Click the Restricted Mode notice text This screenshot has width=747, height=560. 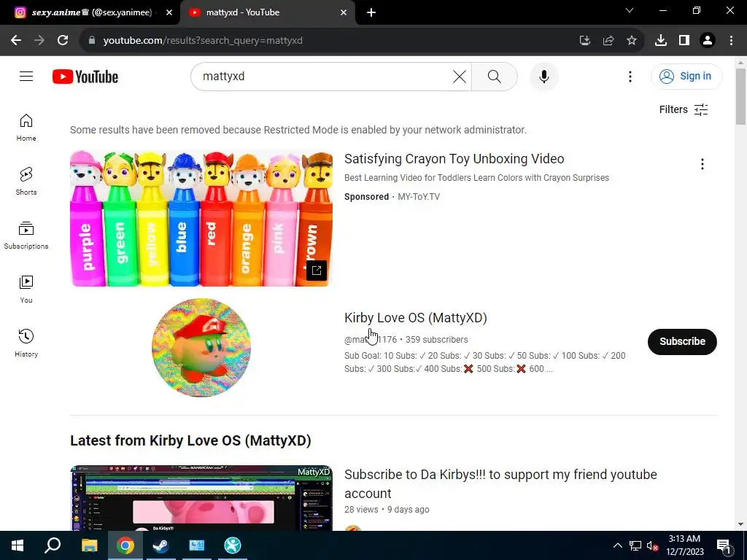pyautogui.click(x=298, y=130)
